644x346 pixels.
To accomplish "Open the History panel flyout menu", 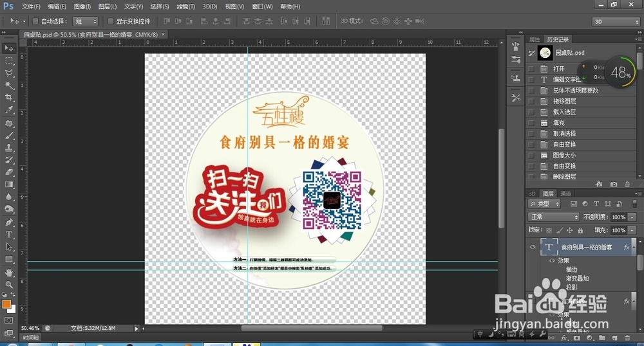I will pyautogui.click(x=638, y=39).
